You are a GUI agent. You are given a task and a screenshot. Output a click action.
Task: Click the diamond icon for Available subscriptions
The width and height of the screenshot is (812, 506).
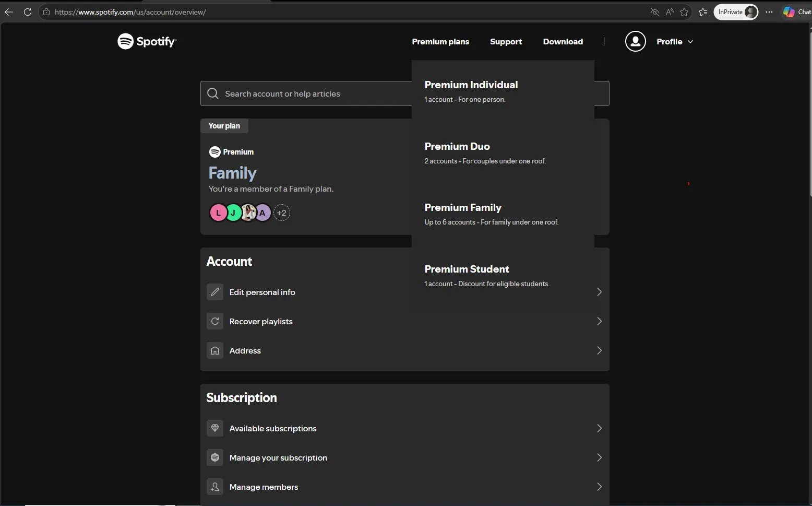(215, 428)
